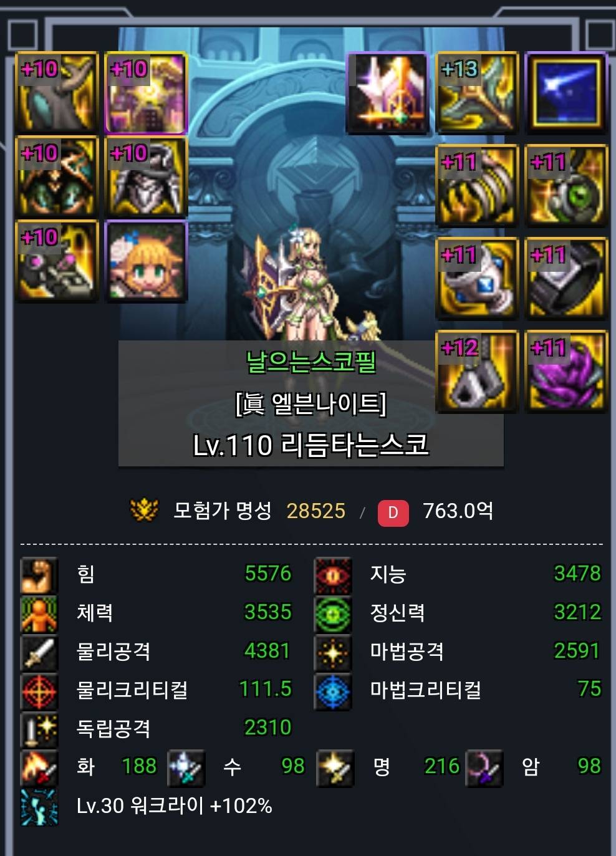Click the 명 light element sword icon
The height and width of the screenshot is (856, 616).
(x=335, y=767)
